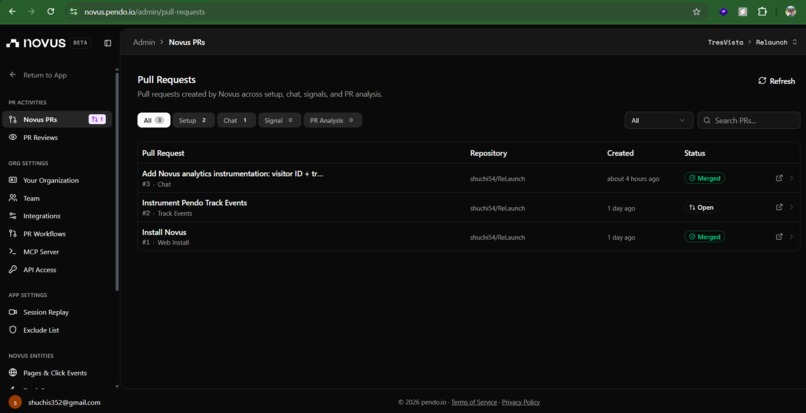
Task: Open the browser extensions puzzle icon
Action: click(x=762, y=11)
